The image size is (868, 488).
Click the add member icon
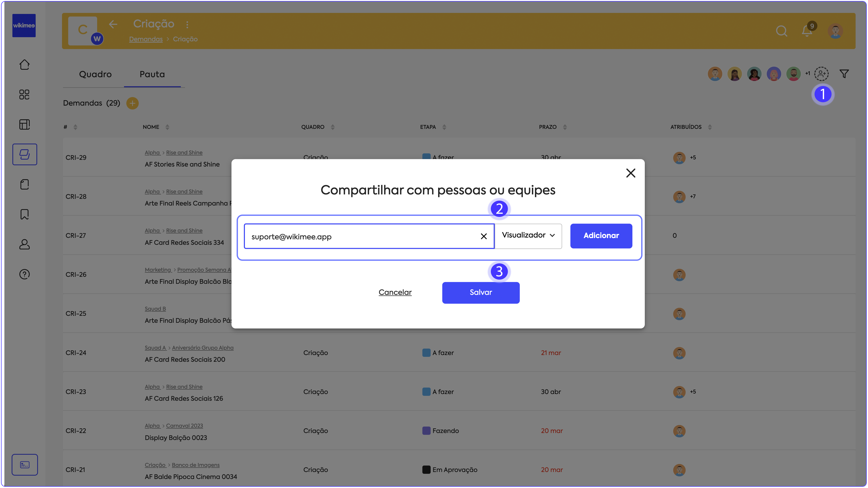(x=821, y=74)
